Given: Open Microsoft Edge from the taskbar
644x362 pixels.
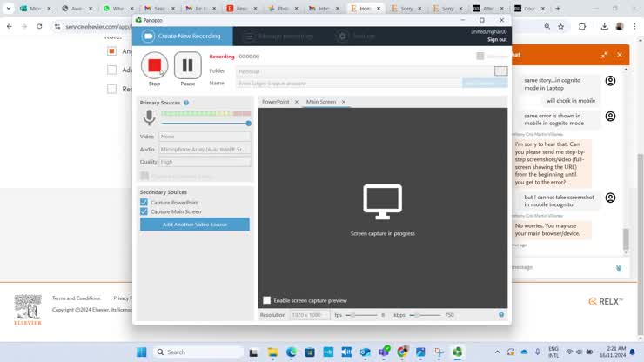Looking at the screenshot, I should point(292,352).
